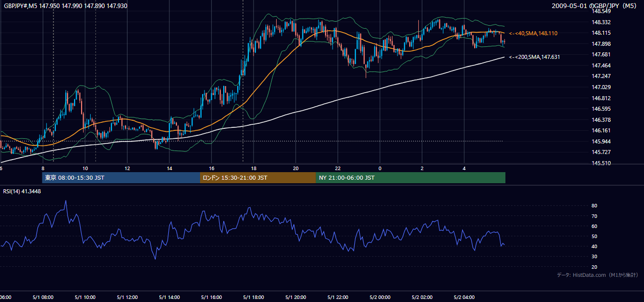644x302 pixels.
Task: Click hour label 8 on upper time axis
Action: pos(43,168)
